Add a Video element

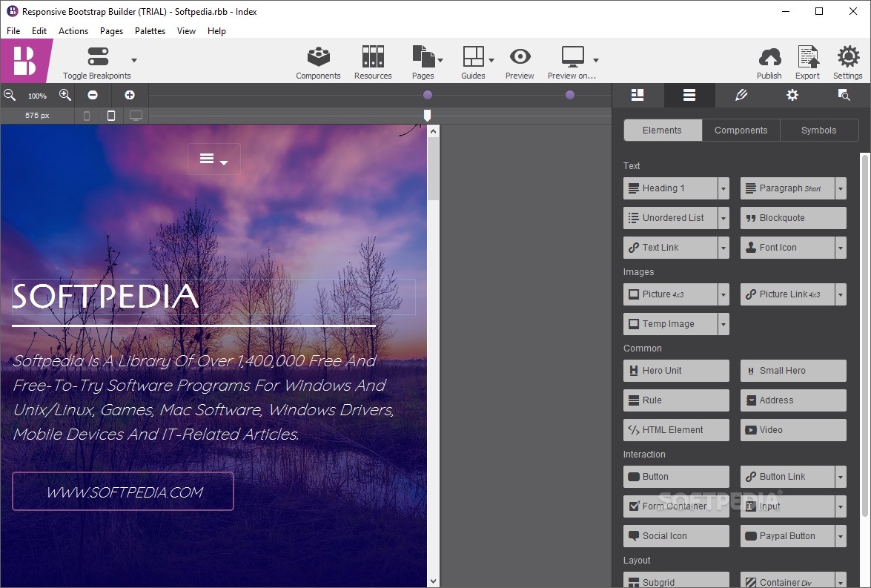[793, 430]
